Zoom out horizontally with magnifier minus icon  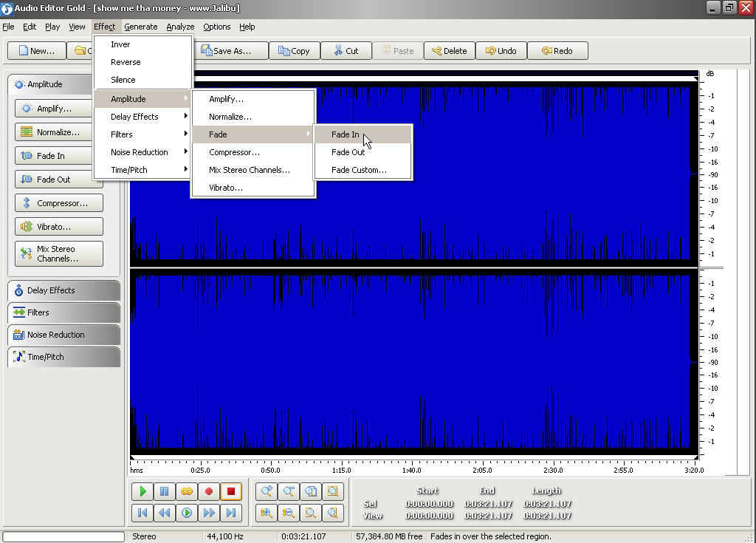289,491
